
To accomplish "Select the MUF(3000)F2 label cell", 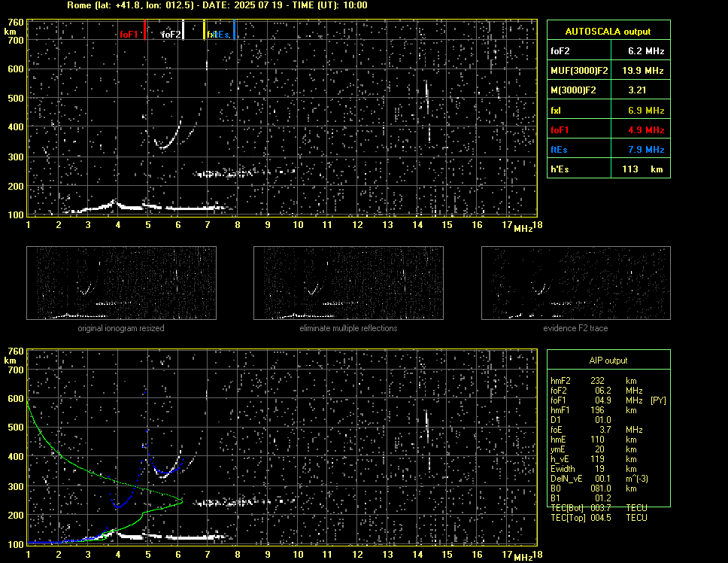I will coord(579,70).
